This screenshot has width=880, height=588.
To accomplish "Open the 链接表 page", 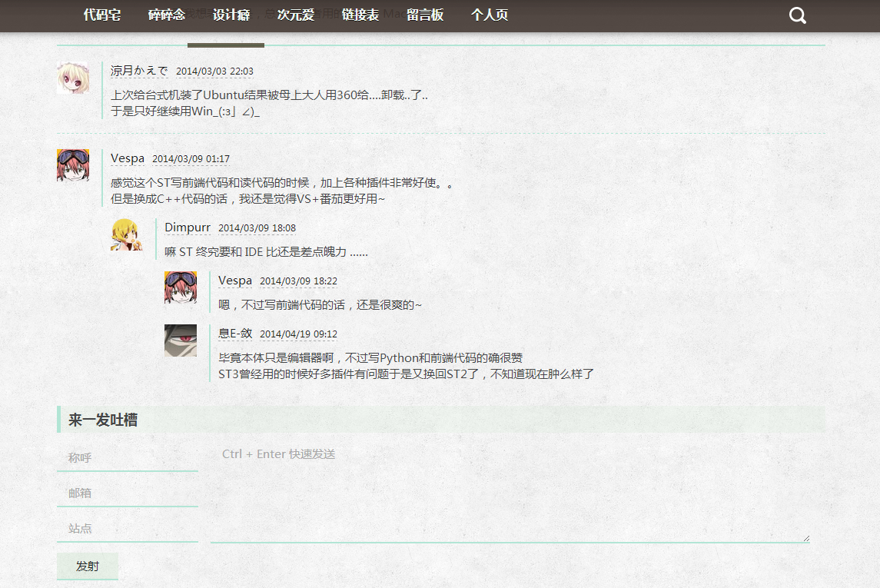I will tap(360, 15).
